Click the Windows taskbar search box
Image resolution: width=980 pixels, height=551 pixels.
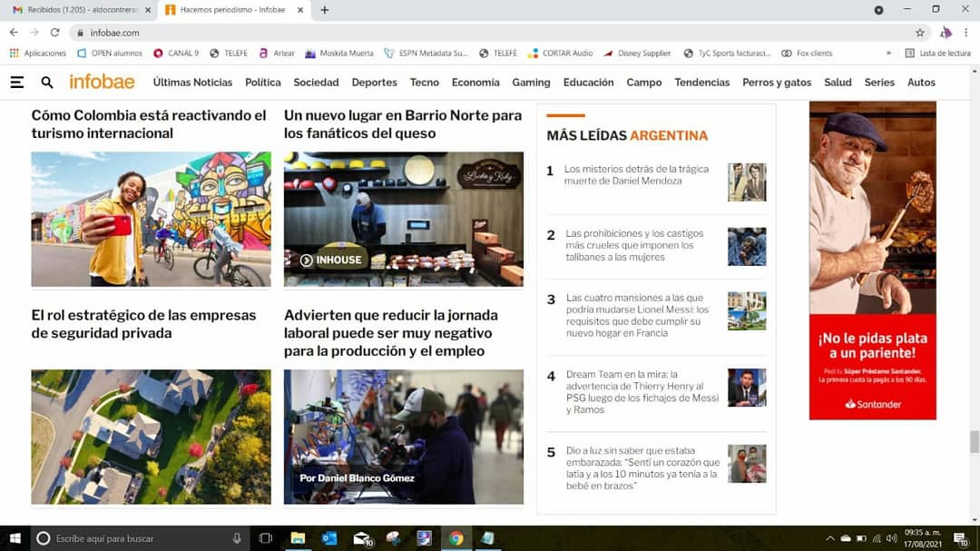(x=141, y=538)
